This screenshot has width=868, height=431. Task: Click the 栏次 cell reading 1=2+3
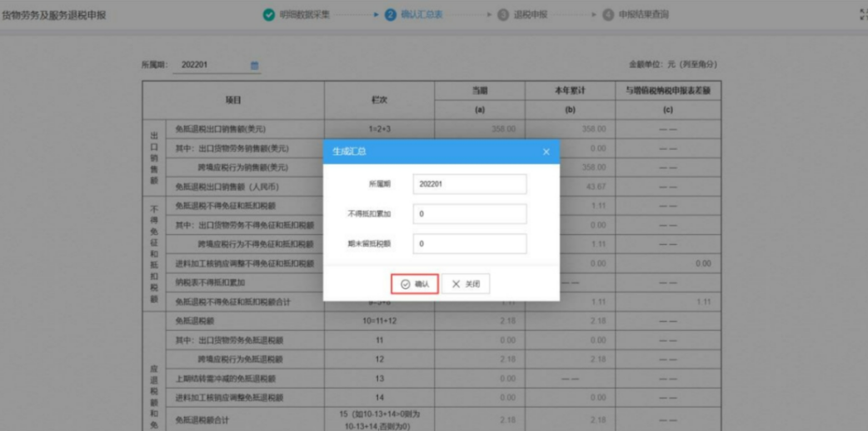click(379, 129)
